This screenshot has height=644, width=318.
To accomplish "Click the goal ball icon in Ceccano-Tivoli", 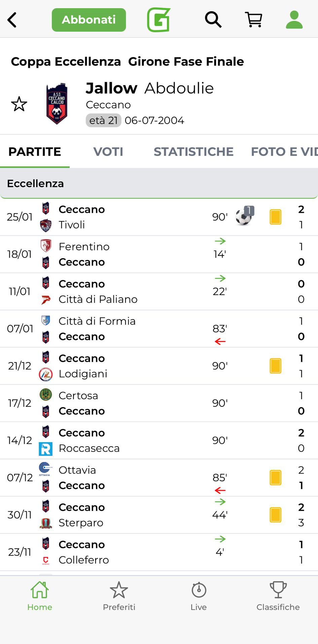I will tap(244, 217).
